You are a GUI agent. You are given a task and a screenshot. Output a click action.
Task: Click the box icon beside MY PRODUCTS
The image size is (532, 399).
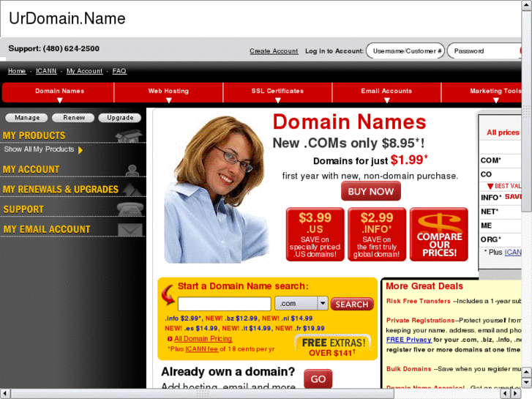point(129,135)
